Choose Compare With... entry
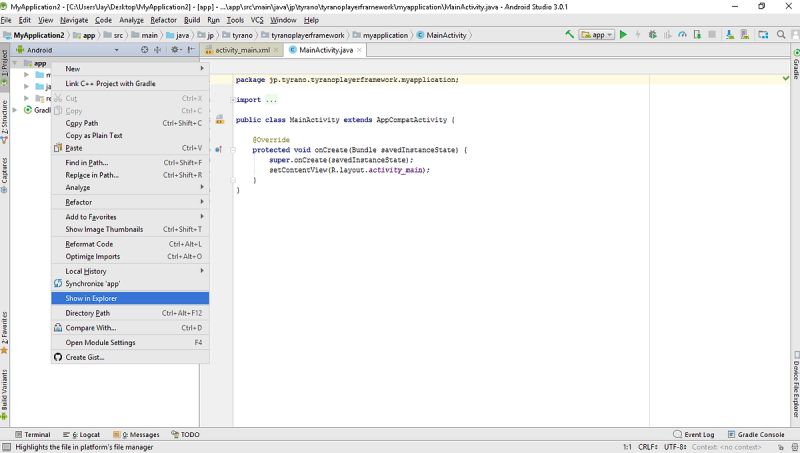The height and width of the screenshot is (453, 800). 130,328
